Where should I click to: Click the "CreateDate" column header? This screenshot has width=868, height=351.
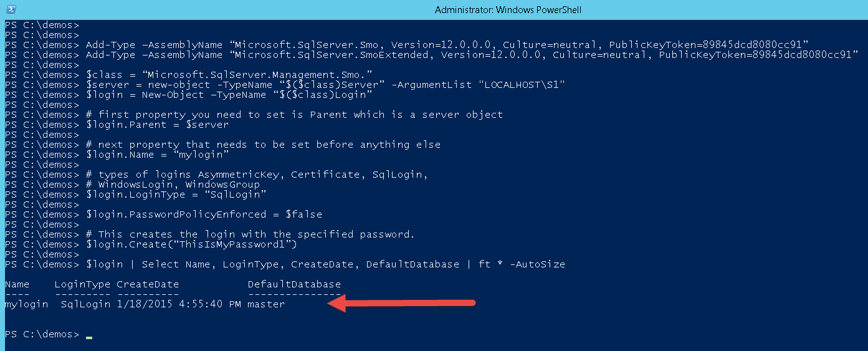point(148,284)
